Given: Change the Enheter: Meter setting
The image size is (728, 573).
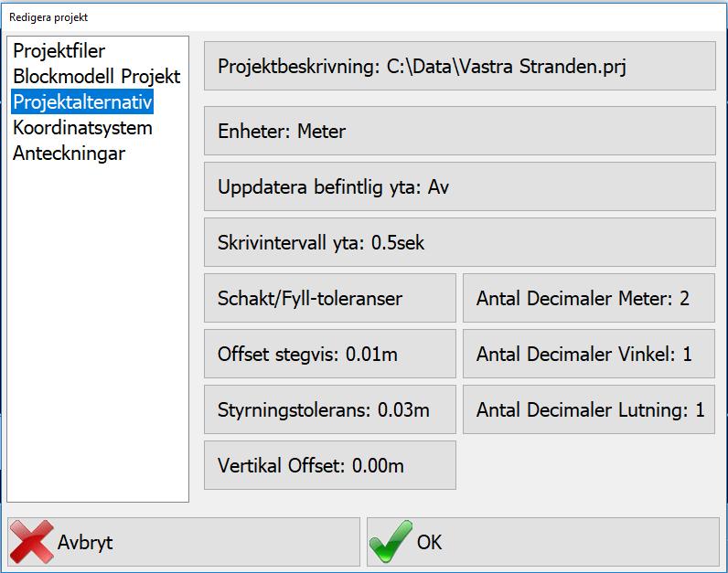Looking at the screenshot, I should (460, 131).
